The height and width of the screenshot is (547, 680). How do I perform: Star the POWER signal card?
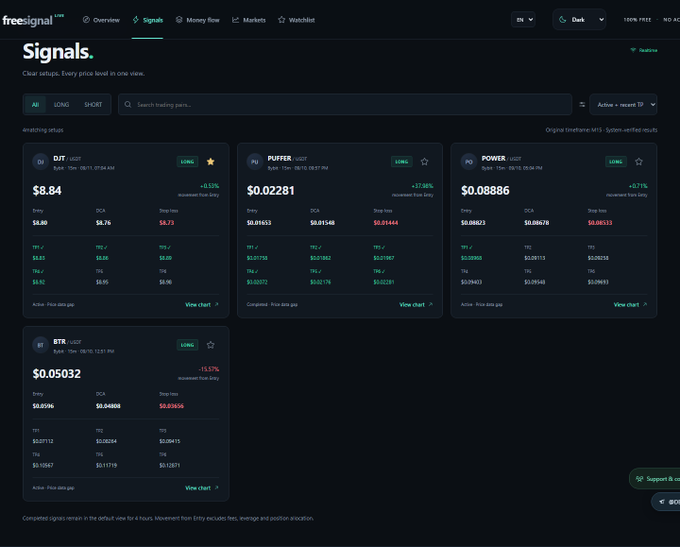pyautogui.click(x=639, y=162)
